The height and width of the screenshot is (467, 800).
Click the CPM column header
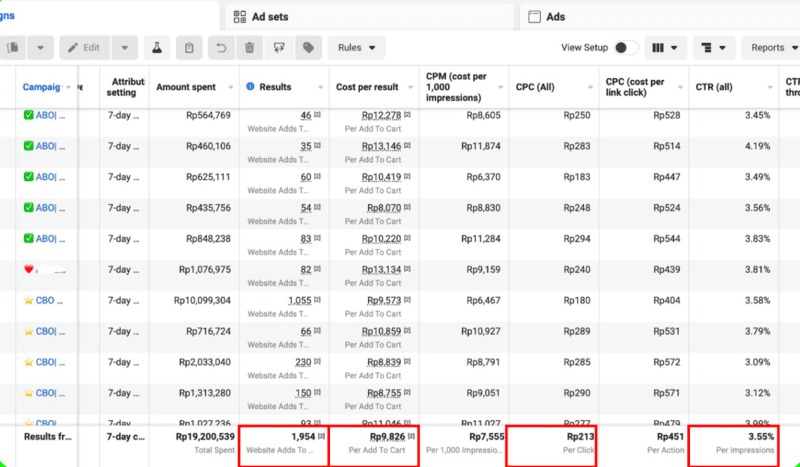coord(456,87)
